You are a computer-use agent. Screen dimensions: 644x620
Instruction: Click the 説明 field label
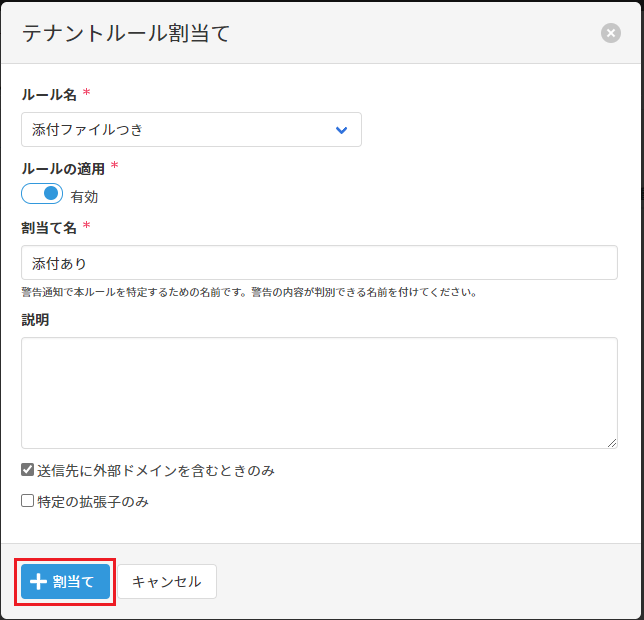pyautogui.click(x=35, y=320)
